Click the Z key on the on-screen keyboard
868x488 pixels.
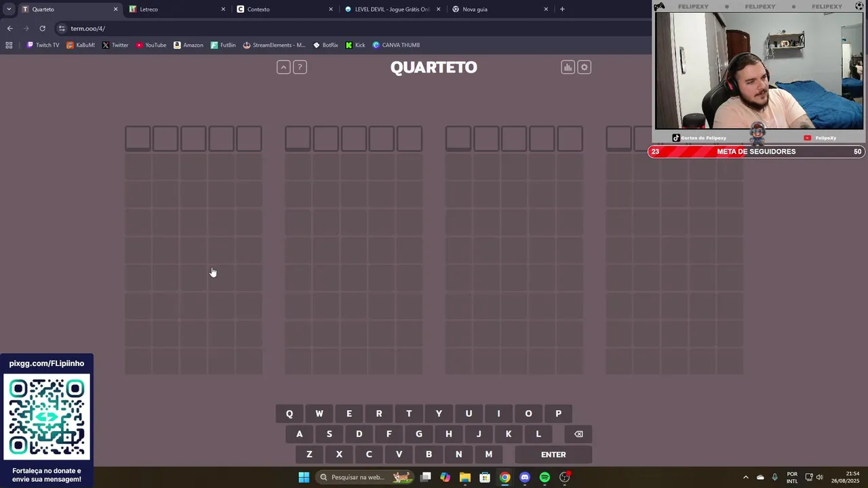pyautogui.click(x=309, y=454)
